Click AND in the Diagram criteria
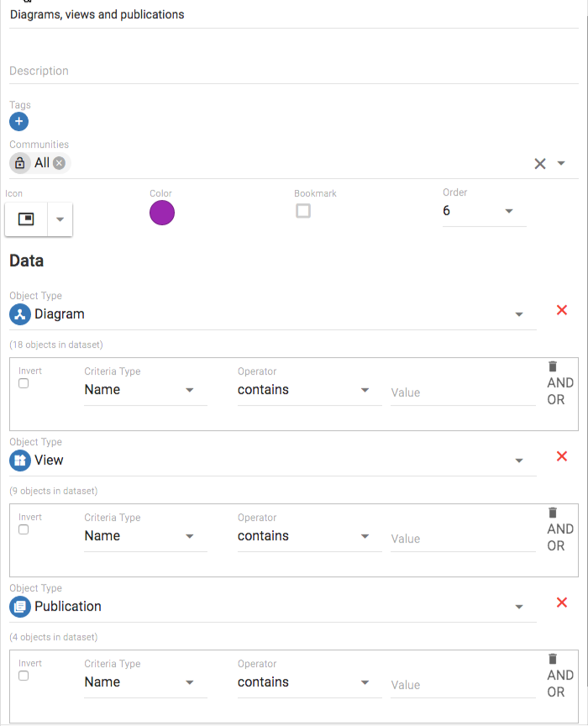The image size is (588, 726). pyautogui.click(x=560, y=382)
